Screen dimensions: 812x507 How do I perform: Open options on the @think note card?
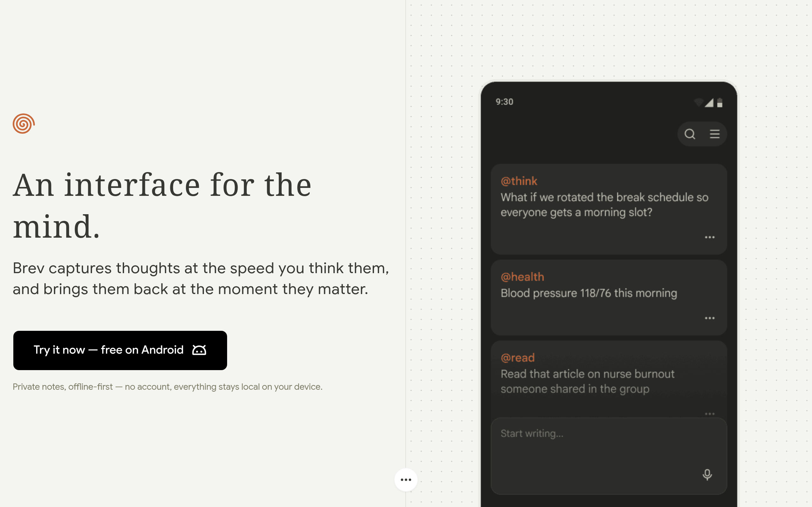click(x=710, y=237)
